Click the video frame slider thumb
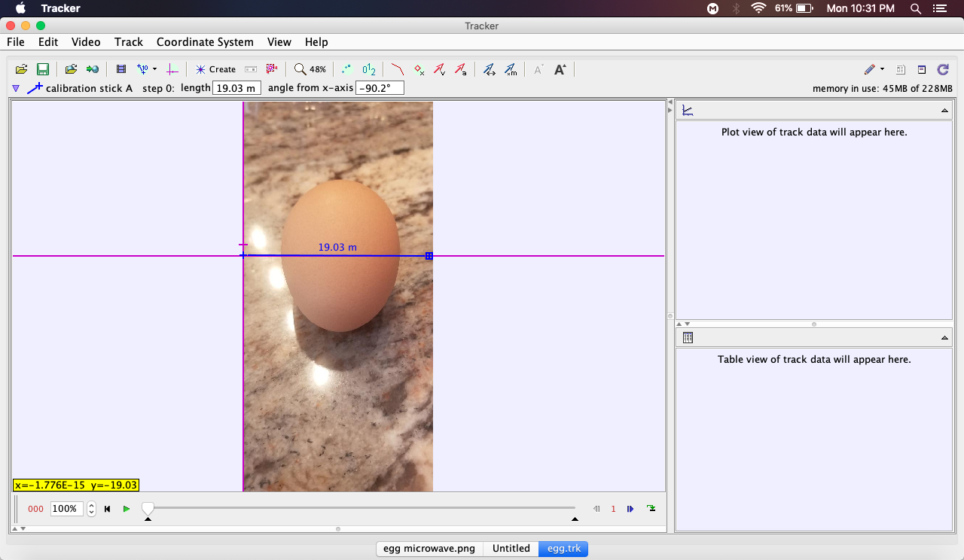Image resolution: width=964 pixels, height=560 pixels. (148, 508)
